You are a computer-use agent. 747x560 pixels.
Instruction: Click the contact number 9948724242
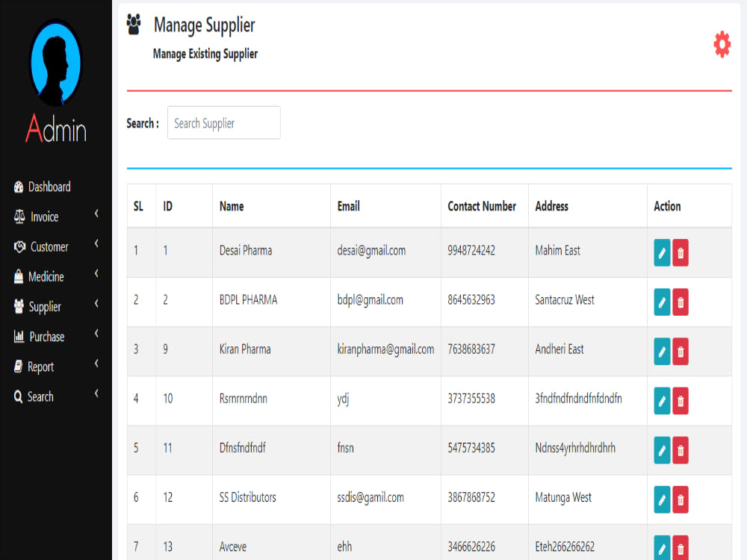coord(471,250)
